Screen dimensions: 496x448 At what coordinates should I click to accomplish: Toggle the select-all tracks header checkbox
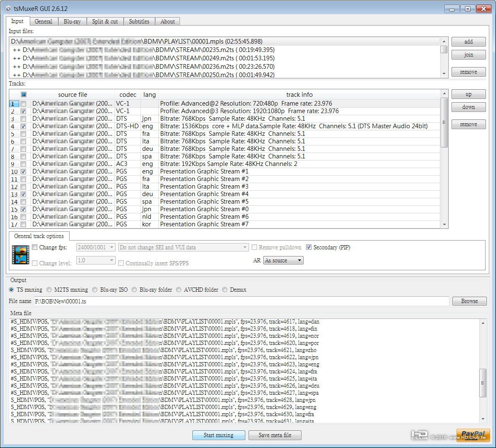coord(24,95)
